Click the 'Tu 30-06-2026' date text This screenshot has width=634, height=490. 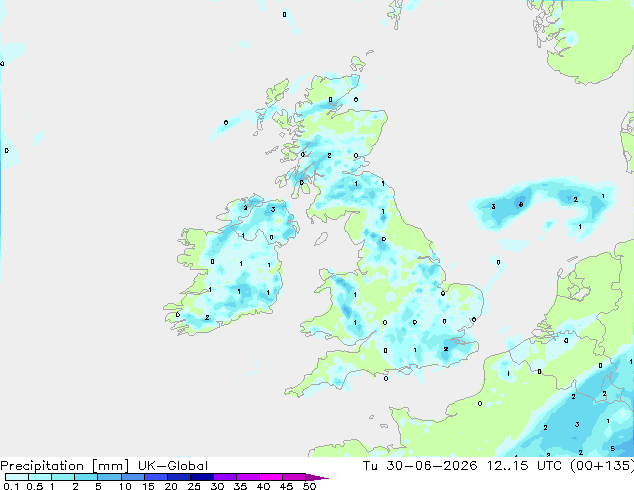point(420,466)
